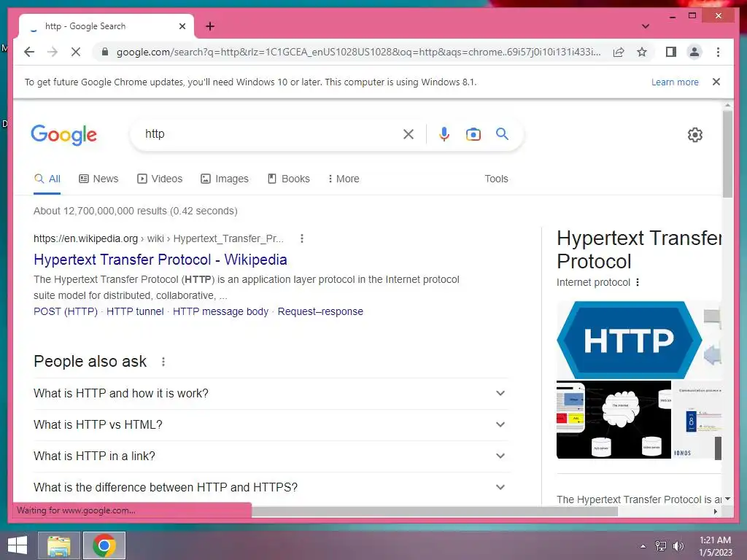Clear the search box with X
Screen dimensions: 747x560
[409, 134]
